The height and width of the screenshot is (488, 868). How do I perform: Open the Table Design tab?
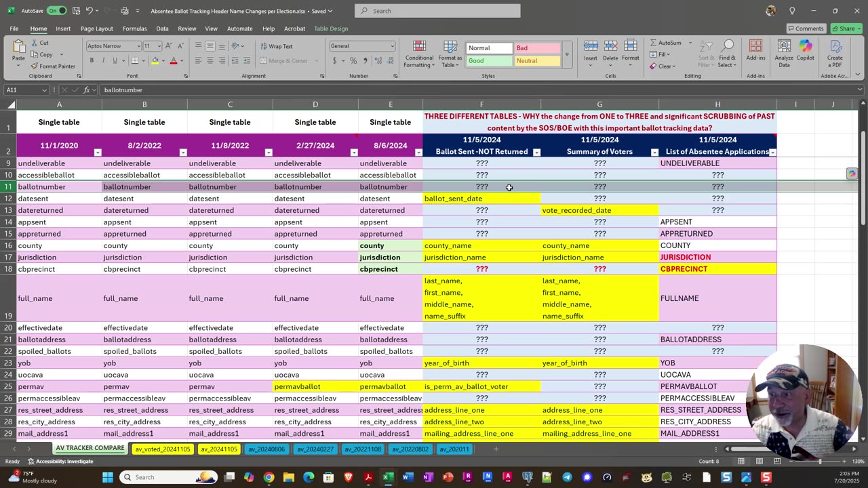coord(331,28)
